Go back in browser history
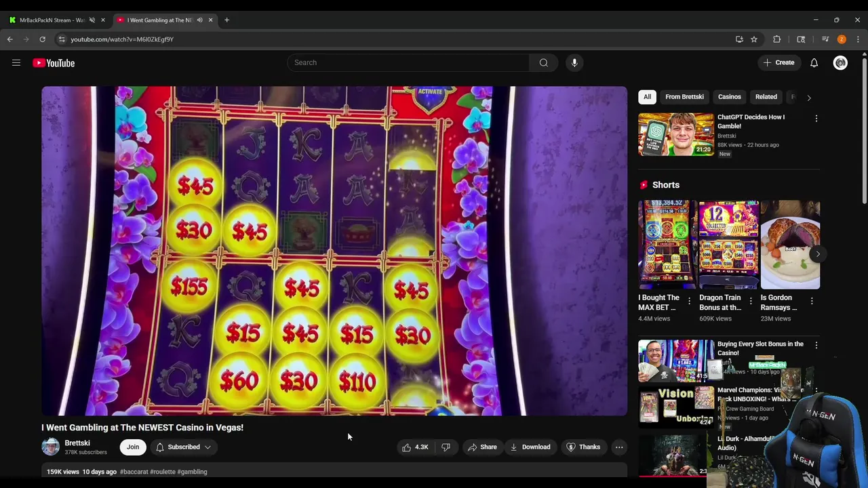Viewport: 868px width, 488px height. tap(10, 39)
